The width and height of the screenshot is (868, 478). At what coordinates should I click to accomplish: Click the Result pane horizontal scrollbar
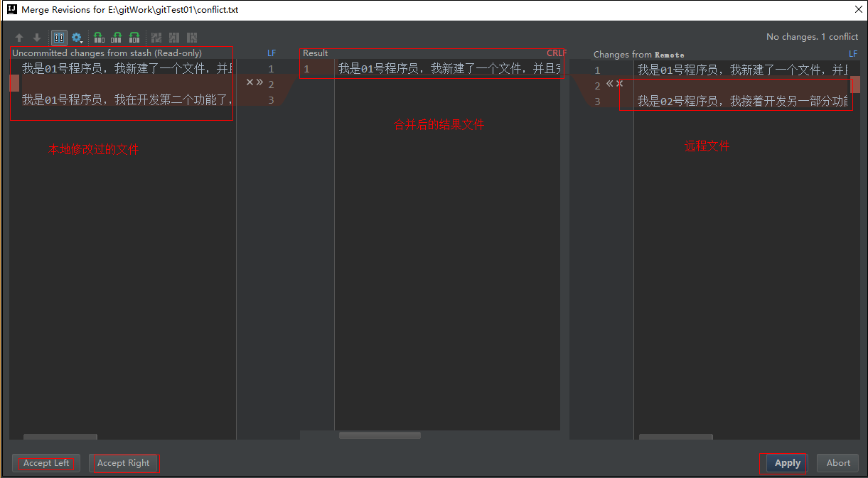(x=380, y=435)
